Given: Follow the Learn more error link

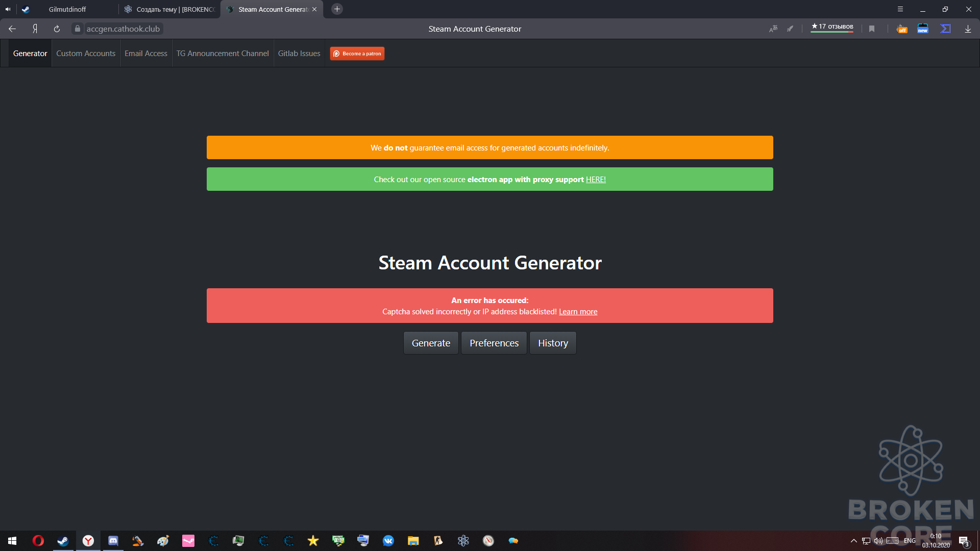Looking at the screenshot, I should pyautogui.click(x=578, y=312).
